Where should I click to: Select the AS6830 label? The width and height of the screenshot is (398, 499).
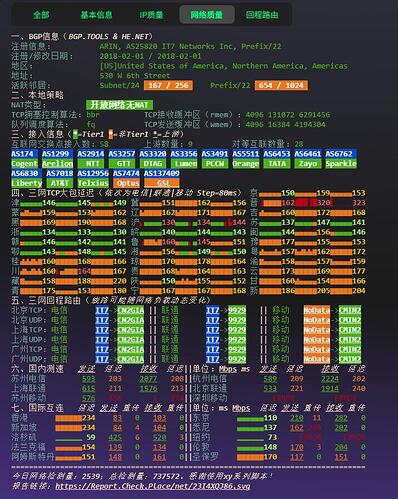tap(26, 173)
